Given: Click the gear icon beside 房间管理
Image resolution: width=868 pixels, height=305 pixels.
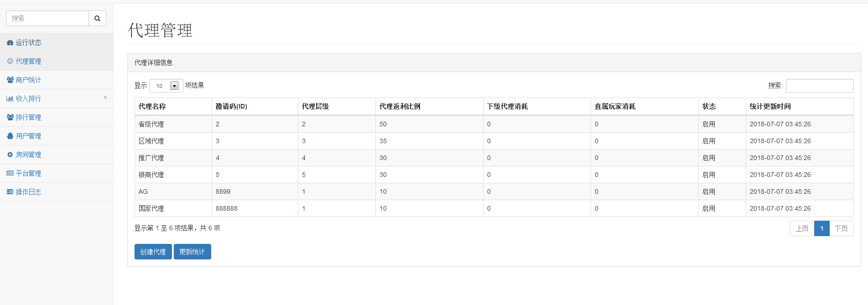Looking at the screenshot, I should (10, 155).
